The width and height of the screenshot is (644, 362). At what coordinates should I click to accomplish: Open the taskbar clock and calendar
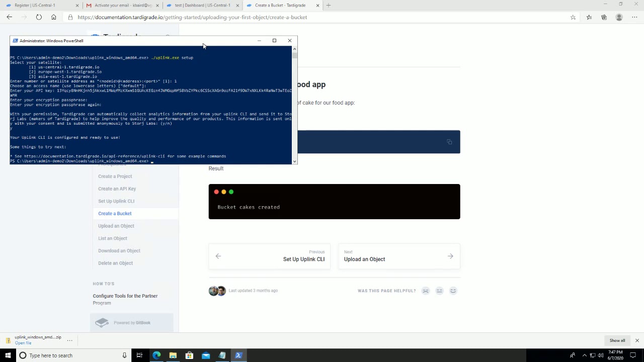[615, 355]
